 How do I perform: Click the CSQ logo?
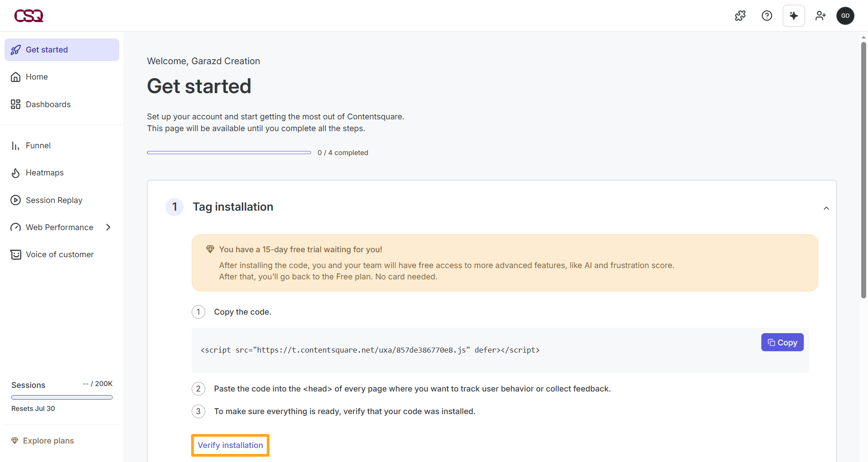[x=29, y=16]
